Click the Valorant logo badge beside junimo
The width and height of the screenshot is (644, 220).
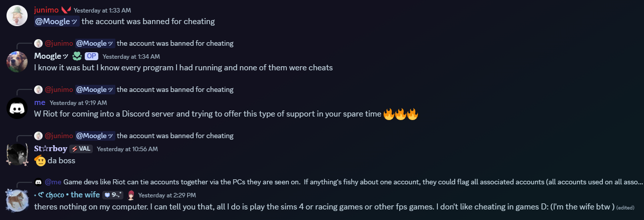coord(66,10)
